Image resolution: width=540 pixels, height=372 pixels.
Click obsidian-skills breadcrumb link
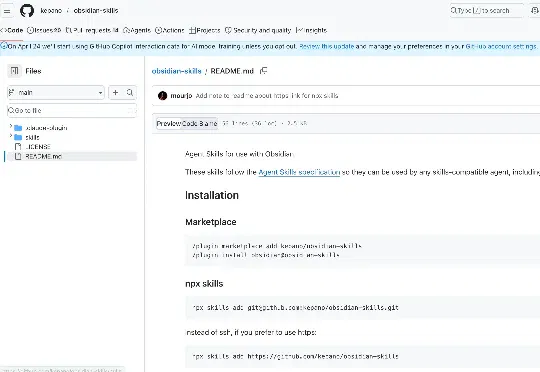tap(176, 71)
